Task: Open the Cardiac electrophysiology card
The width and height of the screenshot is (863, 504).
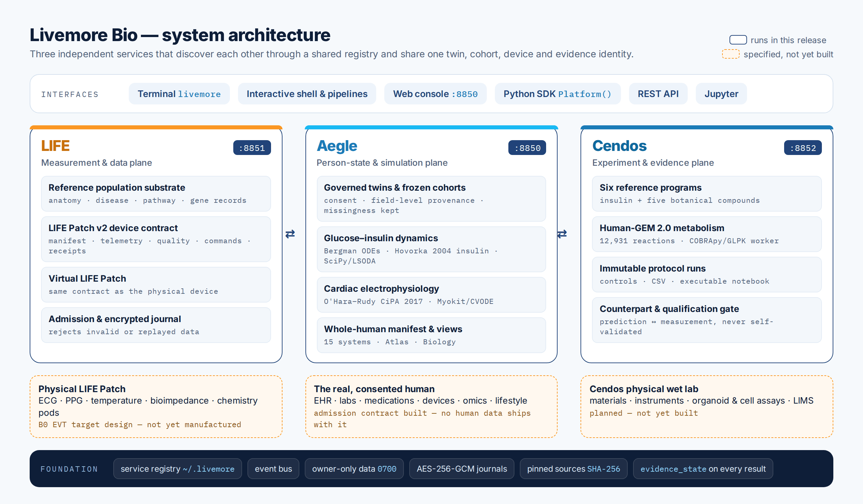Action: point(431,295)
